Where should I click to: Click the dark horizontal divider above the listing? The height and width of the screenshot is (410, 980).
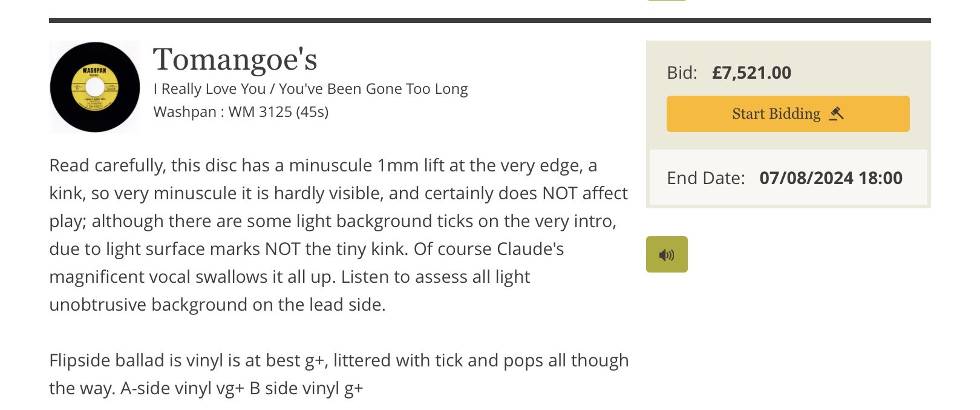(490, 21)
